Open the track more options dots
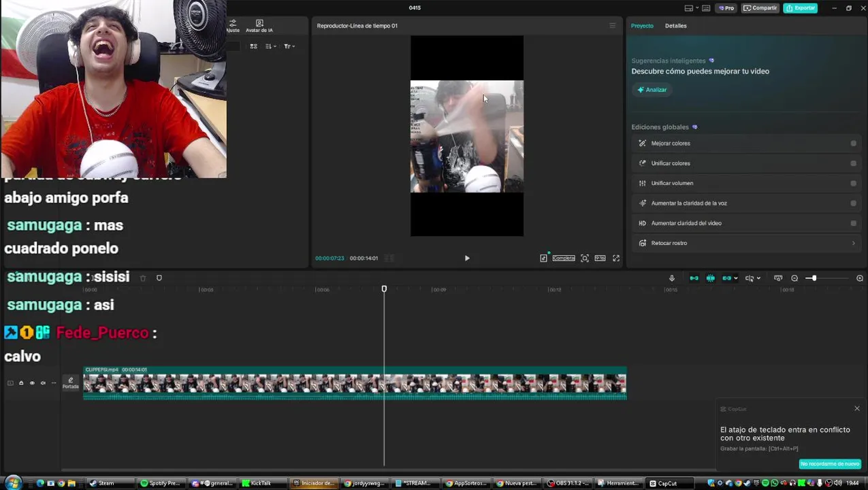868x490 pixels. coord(54,383)
